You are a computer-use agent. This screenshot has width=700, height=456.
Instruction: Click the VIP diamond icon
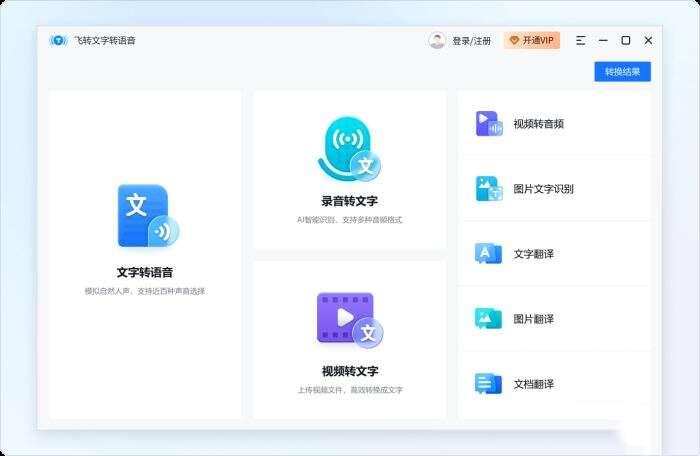tap(514, 41)
